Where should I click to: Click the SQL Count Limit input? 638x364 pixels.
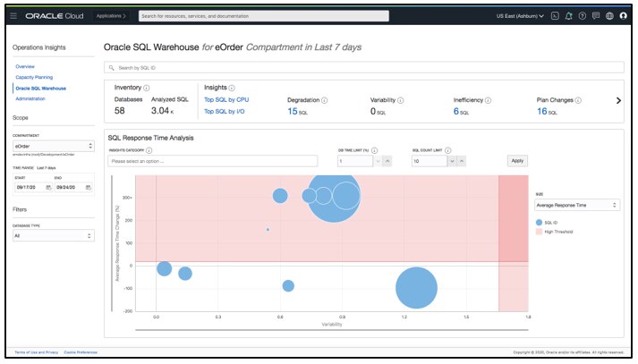(x=429, y=161)
